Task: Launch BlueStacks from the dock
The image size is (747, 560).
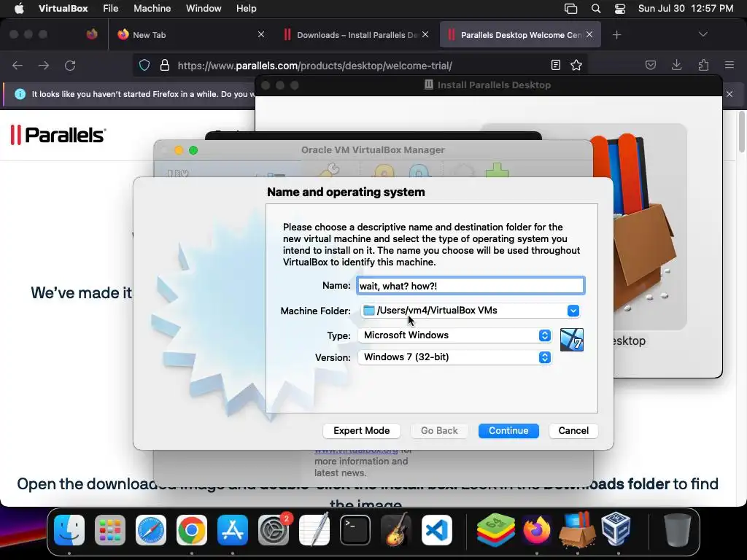Action: 496,530
